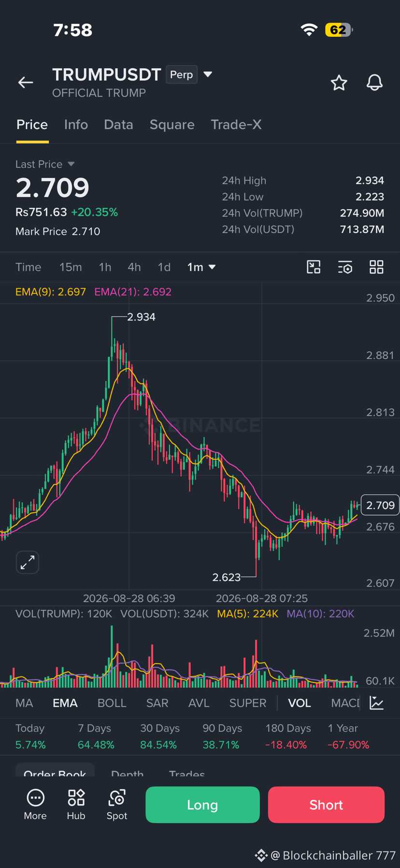Tap the 1 Year -67.90% performance

point(348,737)
